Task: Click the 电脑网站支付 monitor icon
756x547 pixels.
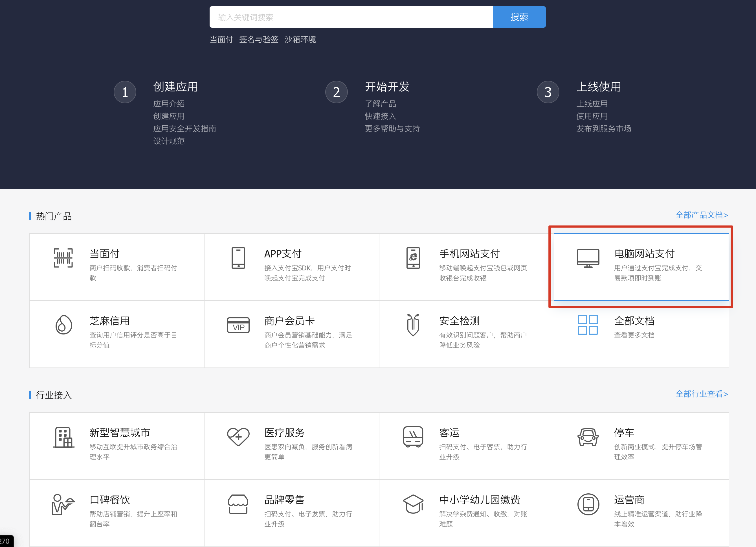Action: point(588,258)
